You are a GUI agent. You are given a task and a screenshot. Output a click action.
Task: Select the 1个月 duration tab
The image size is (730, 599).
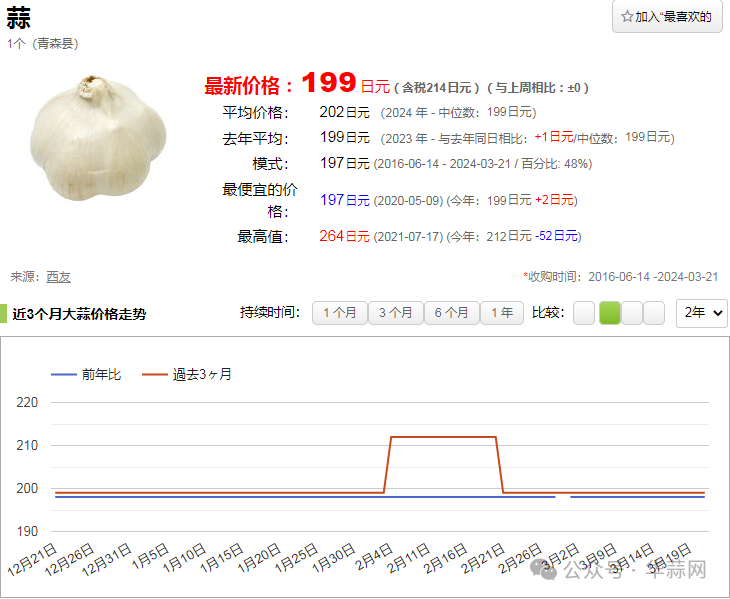point(338,313)
